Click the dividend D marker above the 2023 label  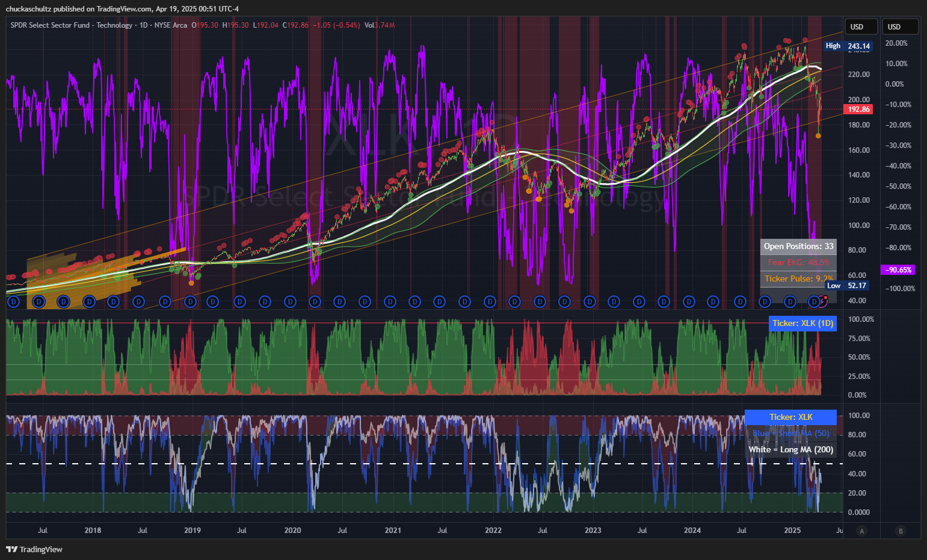click(590, 301)
